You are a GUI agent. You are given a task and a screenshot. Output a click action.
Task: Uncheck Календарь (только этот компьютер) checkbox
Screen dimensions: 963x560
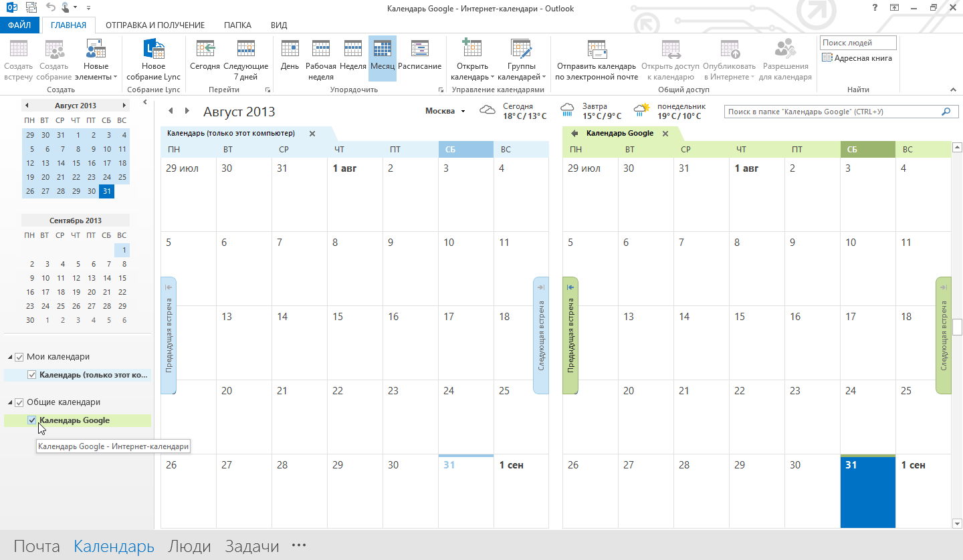(x=31, y=375)
